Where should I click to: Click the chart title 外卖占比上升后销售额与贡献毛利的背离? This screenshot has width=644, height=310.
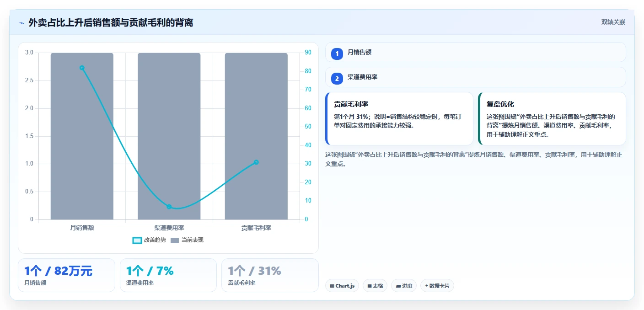tap(111, 22)
